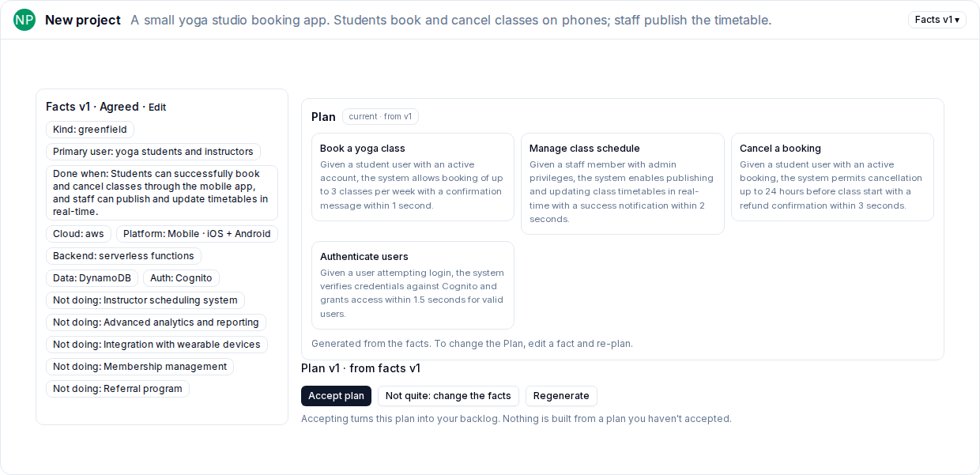Select the Platform: Mobile iOS + Android chip
Screen dimensions: 980x475
(x=197, y=234)
